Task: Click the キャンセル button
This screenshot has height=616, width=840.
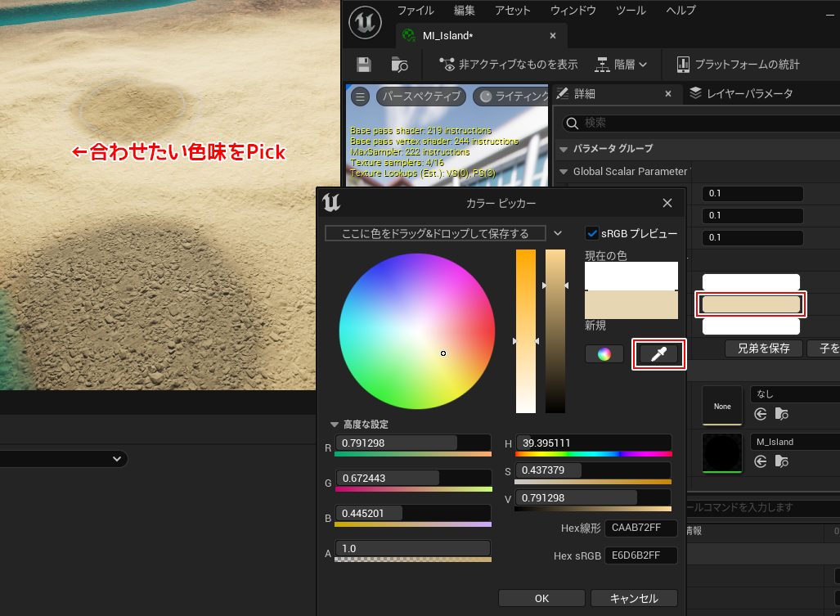Action: tap(634, 598)
